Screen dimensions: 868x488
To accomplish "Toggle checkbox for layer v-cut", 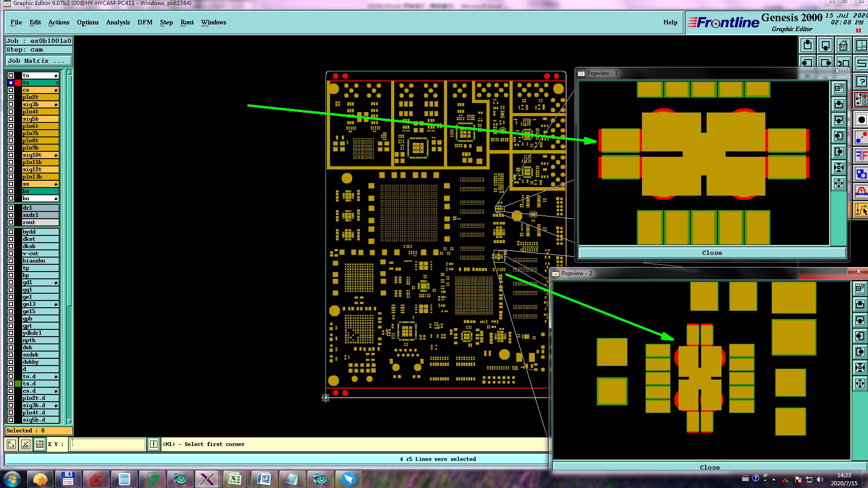I will tap(11, 253).
